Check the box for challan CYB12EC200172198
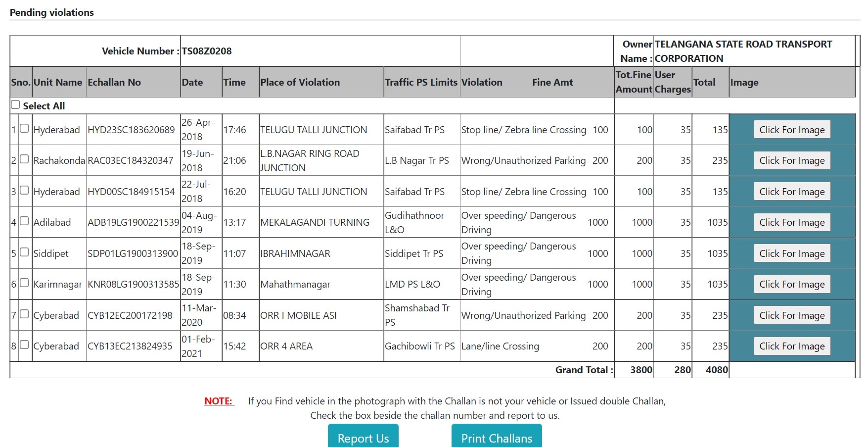This screenshot has height=447, width=868. click(x=24, y=314)
